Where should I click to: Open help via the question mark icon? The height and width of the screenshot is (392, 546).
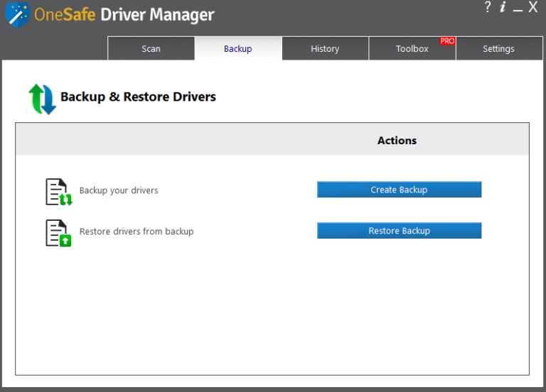click(488, 7)
